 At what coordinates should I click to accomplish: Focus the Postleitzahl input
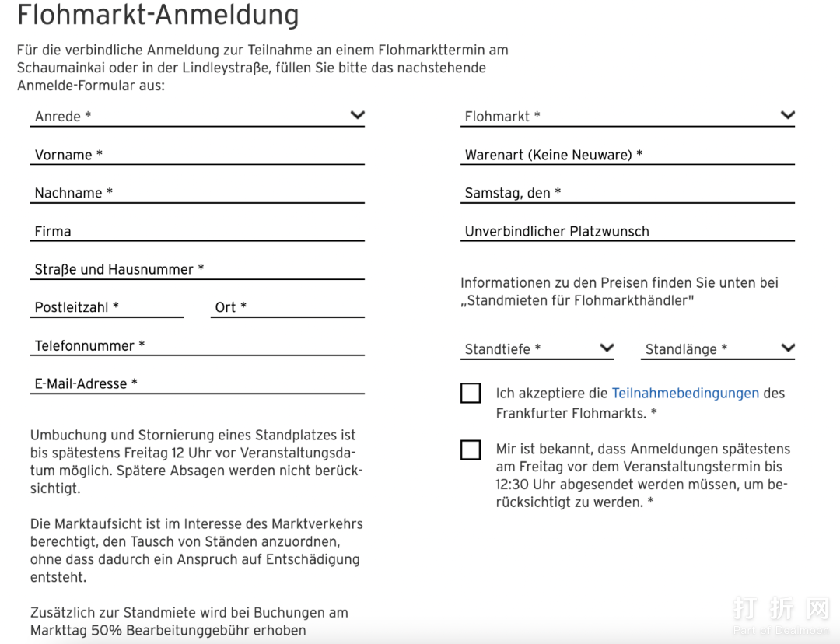(107, 307)
